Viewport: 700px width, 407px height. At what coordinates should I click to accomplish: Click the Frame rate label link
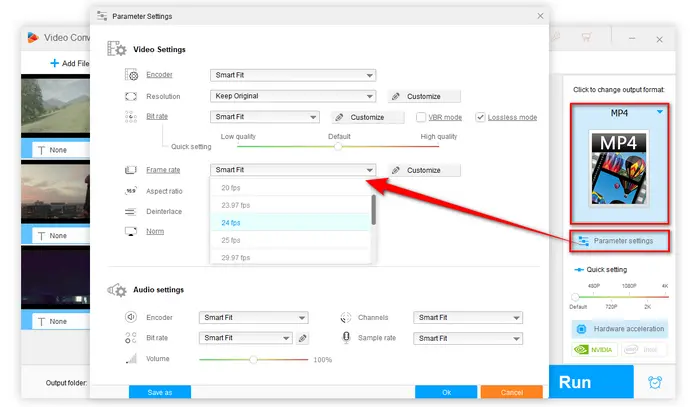pos(163,170)
